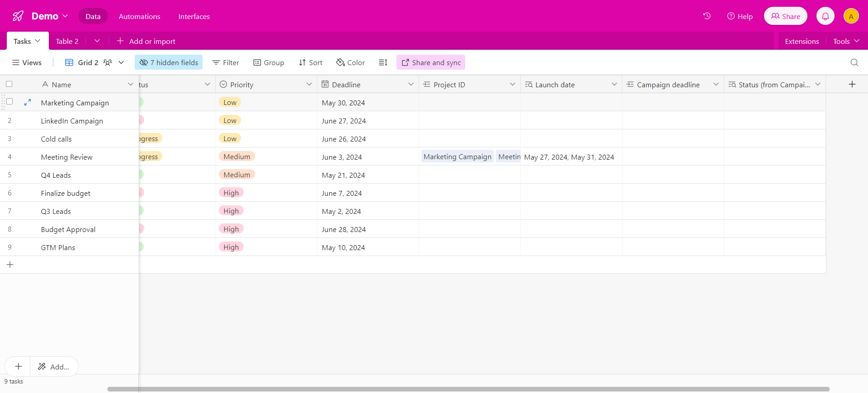Click the Add... button with wand
868x393 pixels.
pos(54,366)
